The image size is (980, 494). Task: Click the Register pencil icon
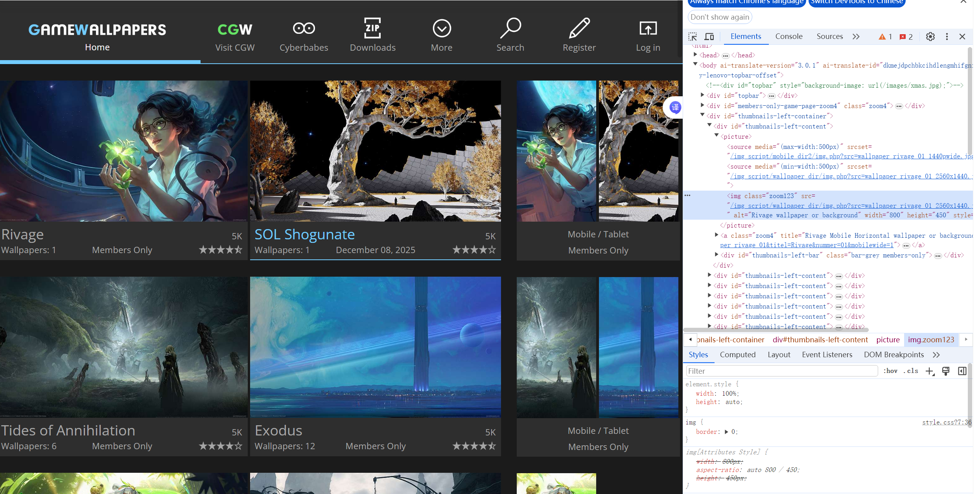[579, 28]
